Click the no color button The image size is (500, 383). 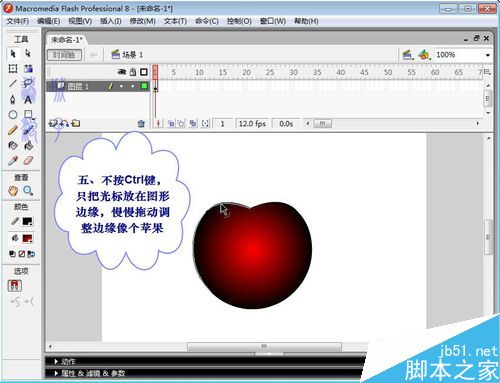click(x=22, y=254)
